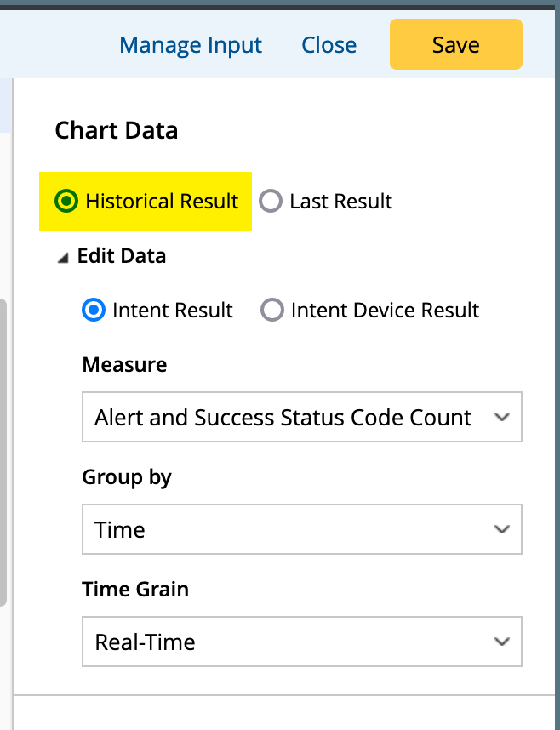Select the Intent Result radio button
Image resolution: width=560 pixels, height=730 pixels.
point(93,311)
